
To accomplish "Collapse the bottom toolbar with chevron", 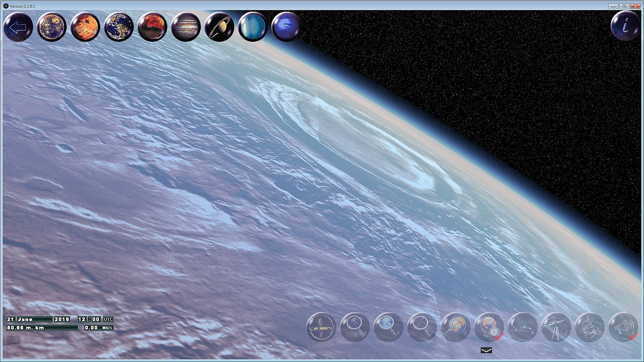I will [486, 350].
